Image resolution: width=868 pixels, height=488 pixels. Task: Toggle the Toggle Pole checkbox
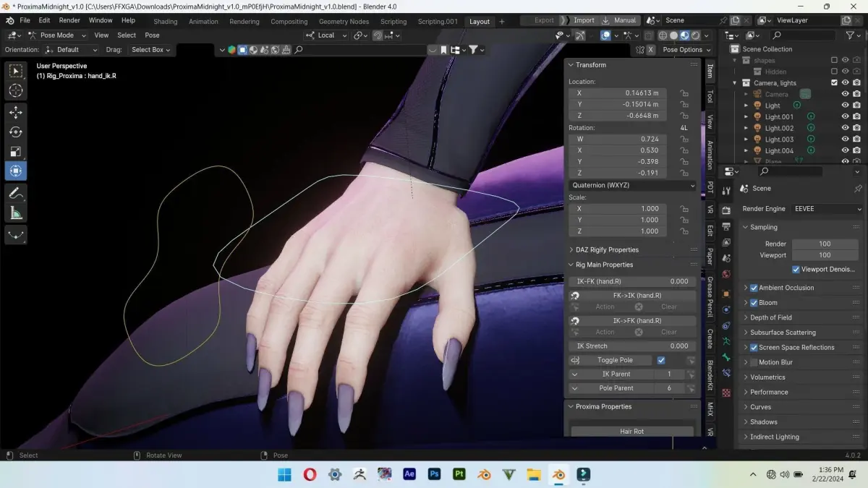(x=661, y=360)
